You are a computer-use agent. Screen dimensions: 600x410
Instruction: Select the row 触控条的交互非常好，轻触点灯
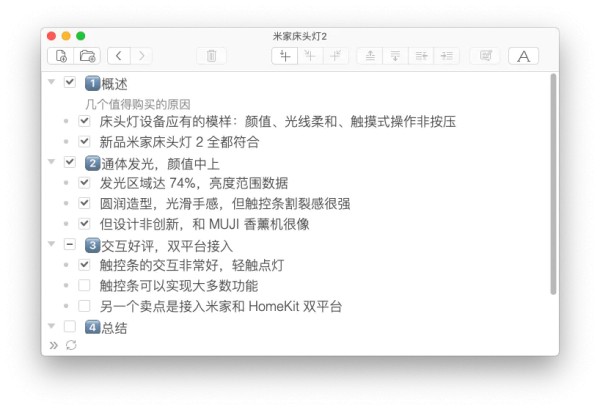[x=192, y=265]
